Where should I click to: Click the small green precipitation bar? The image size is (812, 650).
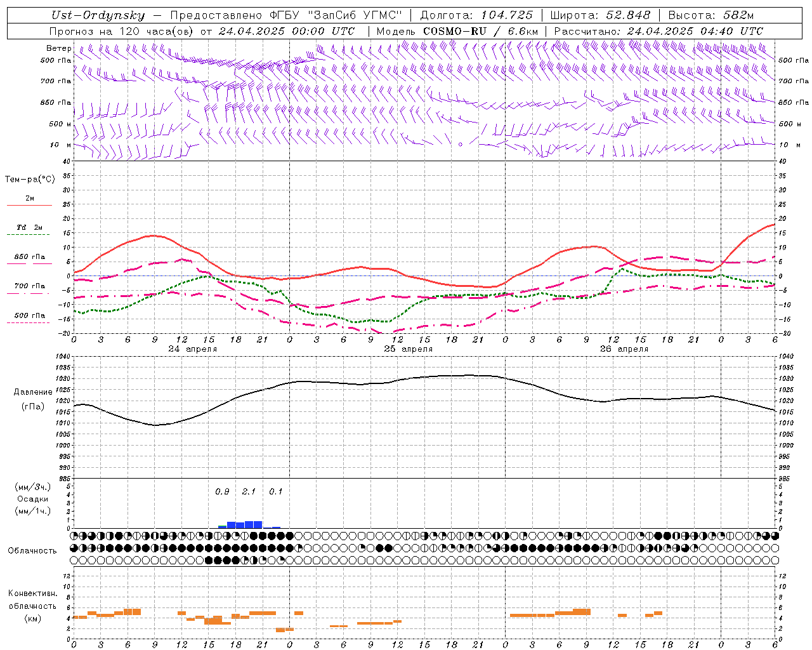pos(222,526)
